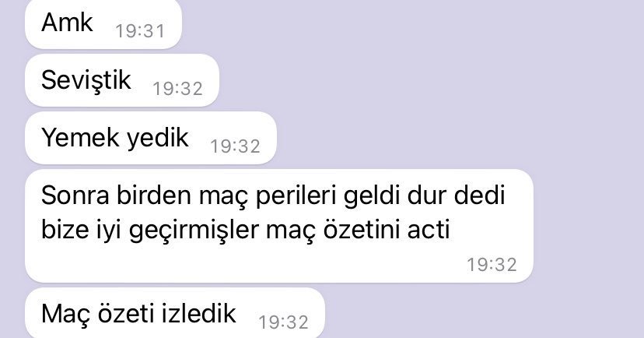The width and height of the screenshot is (644, 338).
Task: Select the "Seviştik" message bubble
Action: click(122, 80)
